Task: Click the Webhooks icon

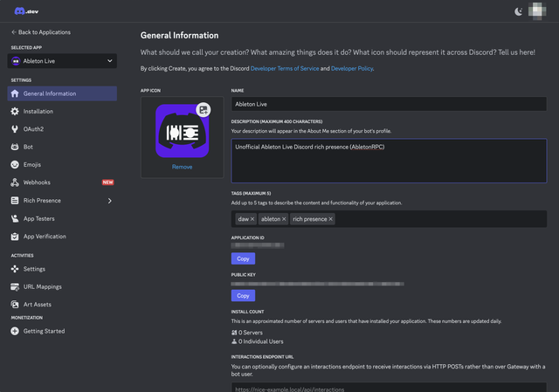Action: (x=15, y=182)
